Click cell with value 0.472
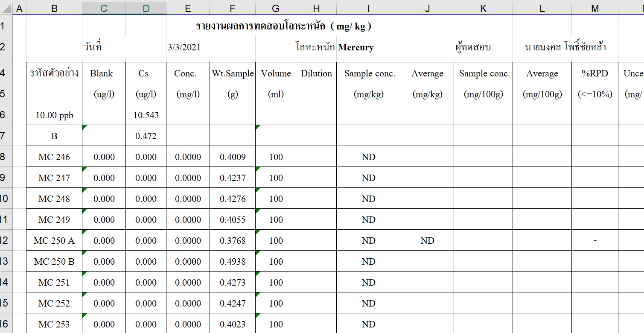The image size is (644, 333). click(x=146, y=136)
